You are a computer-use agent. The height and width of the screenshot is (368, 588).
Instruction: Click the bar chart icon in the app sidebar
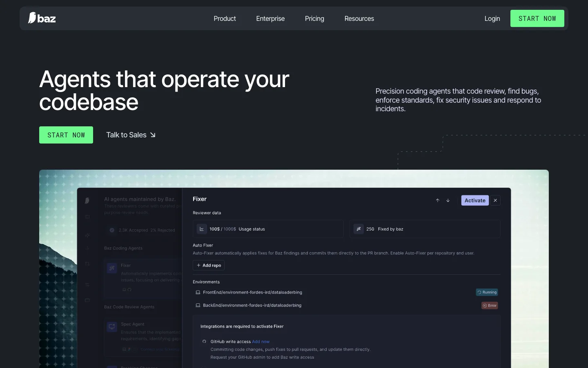pos(87,248)
